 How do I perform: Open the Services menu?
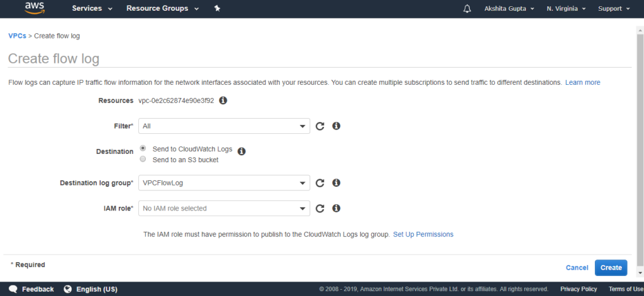(x=92, y=8)
